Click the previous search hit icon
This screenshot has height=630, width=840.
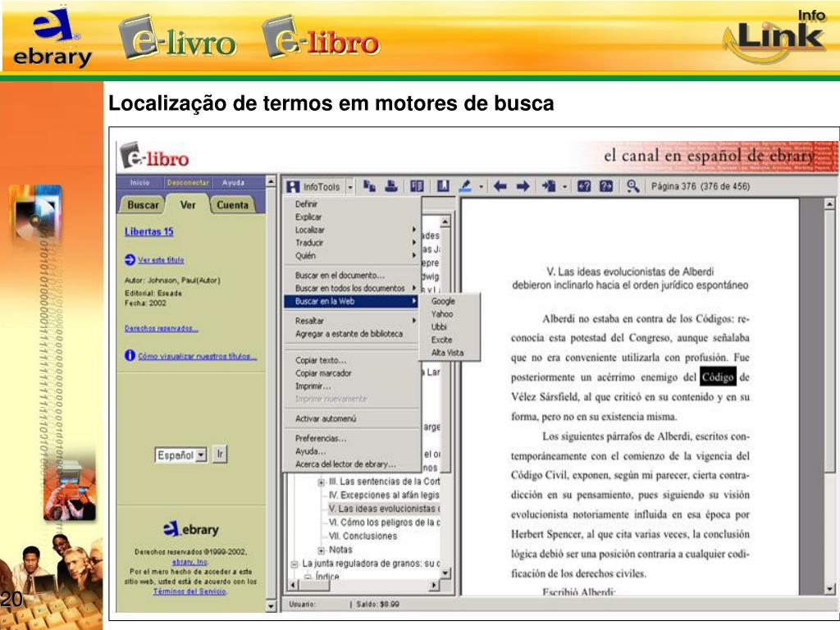click(x=584, y=186)
